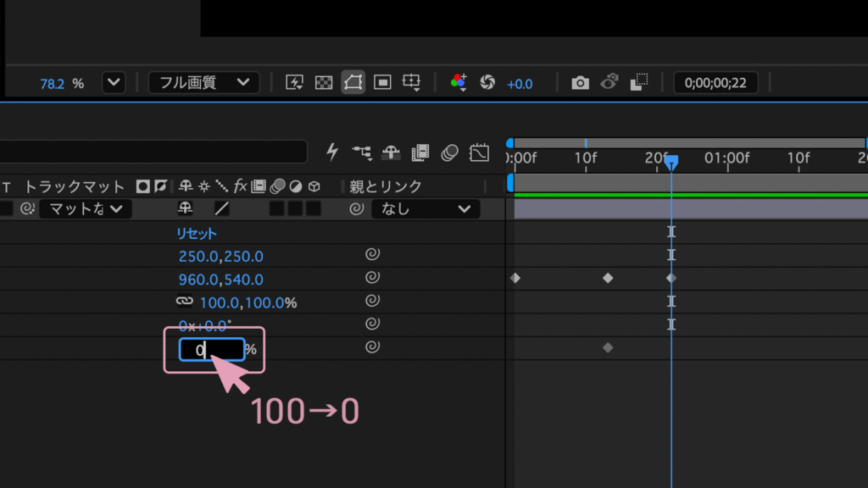Click the motion blur column icon
868x488 pixels.
pos(277,186)
